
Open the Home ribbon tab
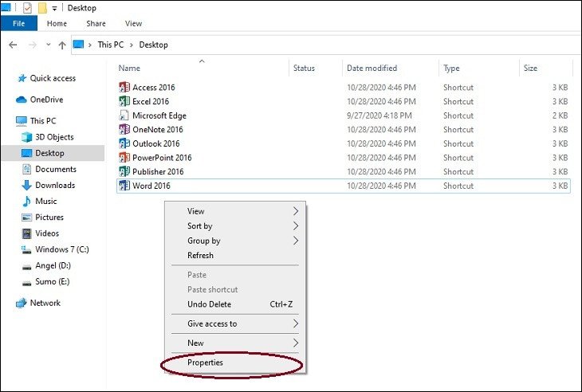pos(57,23)
